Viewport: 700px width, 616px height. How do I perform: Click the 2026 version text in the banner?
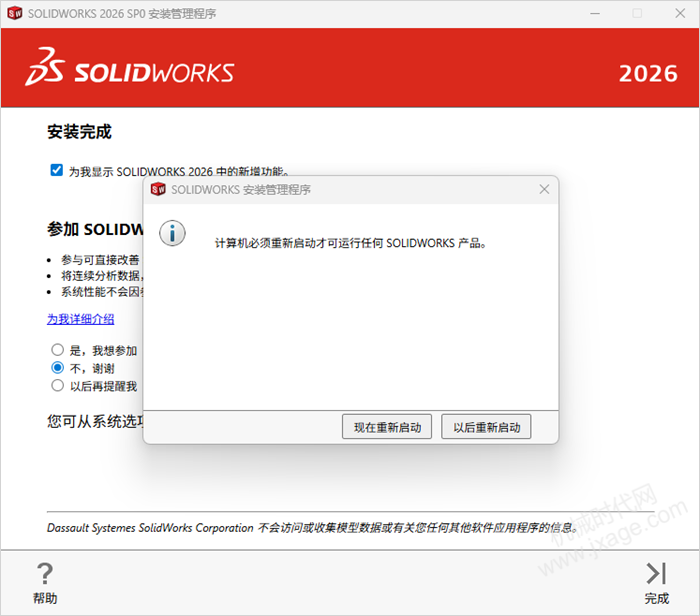[648, 74]
